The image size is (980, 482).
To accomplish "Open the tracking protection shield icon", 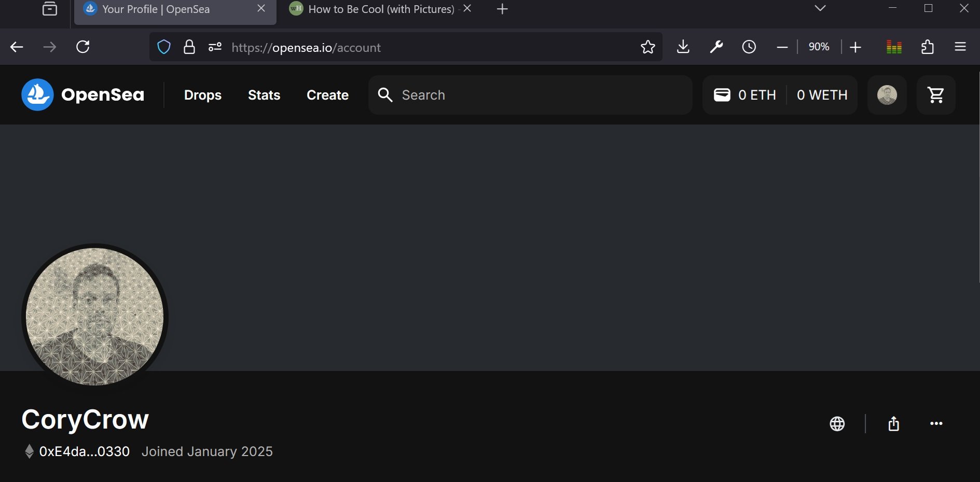I will pos(164,47).
